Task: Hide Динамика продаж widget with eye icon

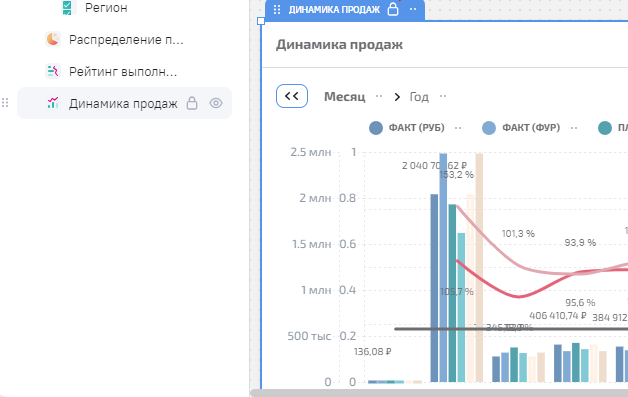Action: 216,103
